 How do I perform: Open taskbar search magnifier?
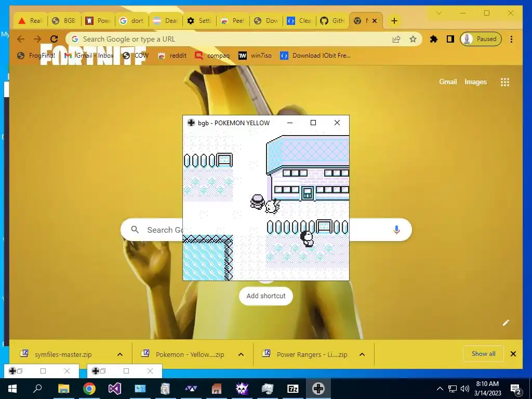coord(37,389)
